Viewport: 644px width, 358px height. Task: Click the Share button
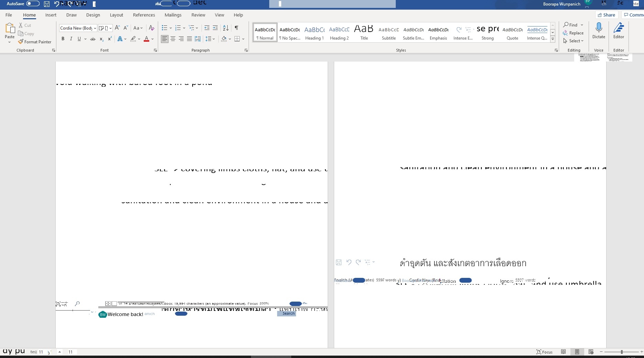pyautogui.click(x=607, y=15)
